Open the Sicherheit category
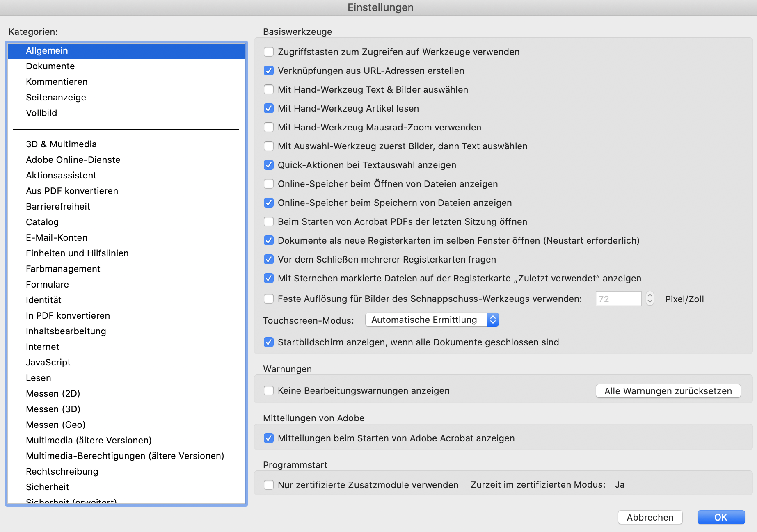The image size is (757, 532). pos(126,487)
